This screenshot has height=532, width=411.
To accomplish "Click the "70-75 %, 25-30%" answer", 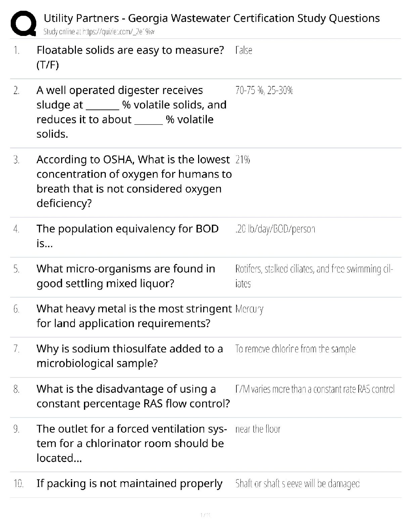I will coord(264,90).
